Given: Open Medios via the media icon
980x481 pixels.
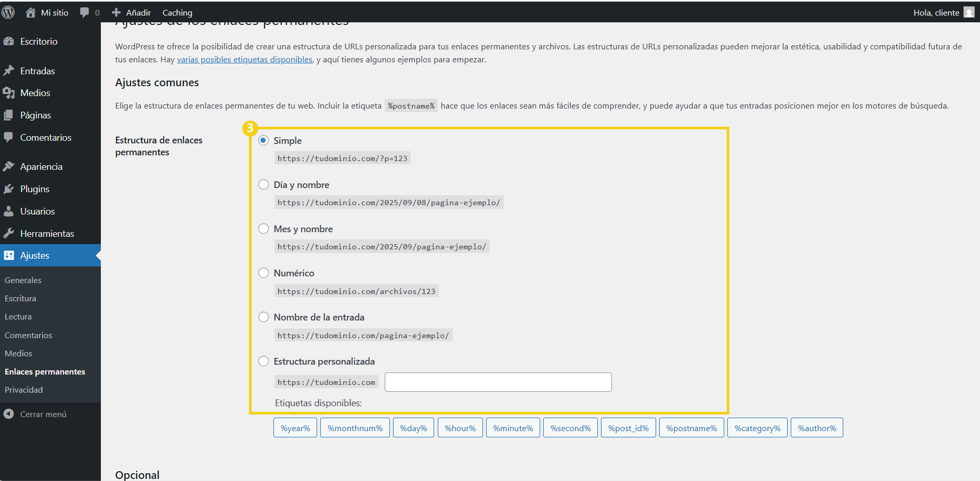Looking at the screenshot, I should coord(9,93).
